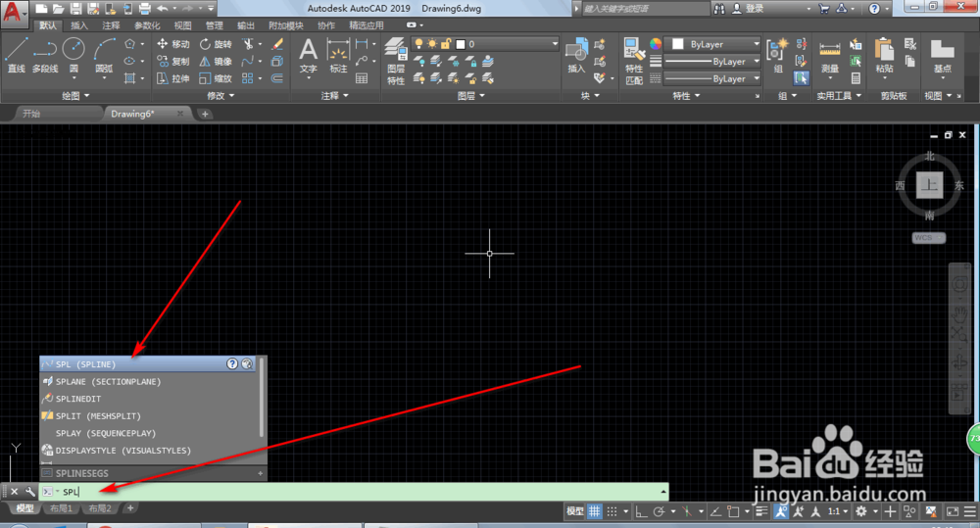Click the 缩放 (Scale) tool

216,78
